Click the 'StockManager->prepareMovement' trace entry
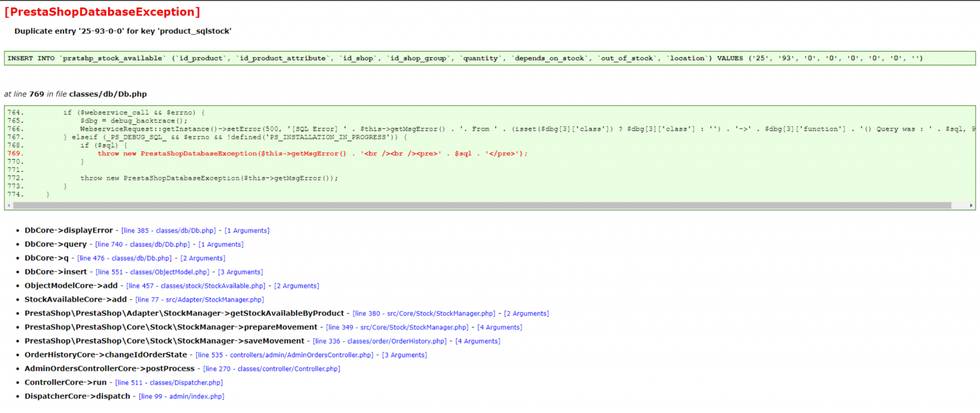This screenshot has height=413, width=980. pos(171,327)
